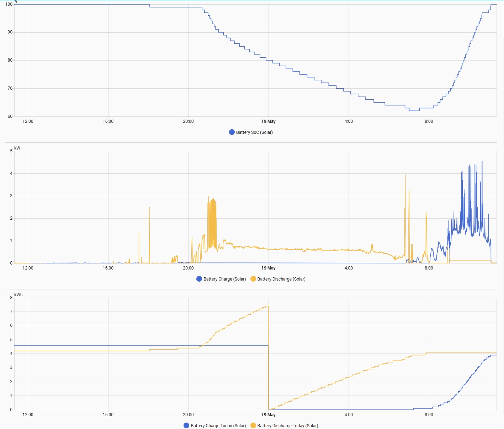
Task: Click the blue Battery Charge (Solar) legend dot
Action: tap(199, 279)
